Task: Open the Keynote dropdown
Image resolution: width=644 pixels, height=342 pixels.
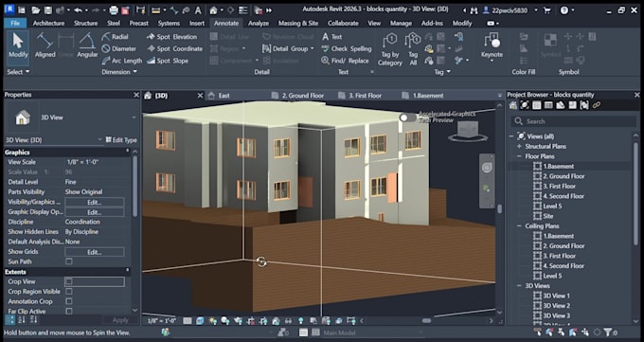Action: point(492,61)
